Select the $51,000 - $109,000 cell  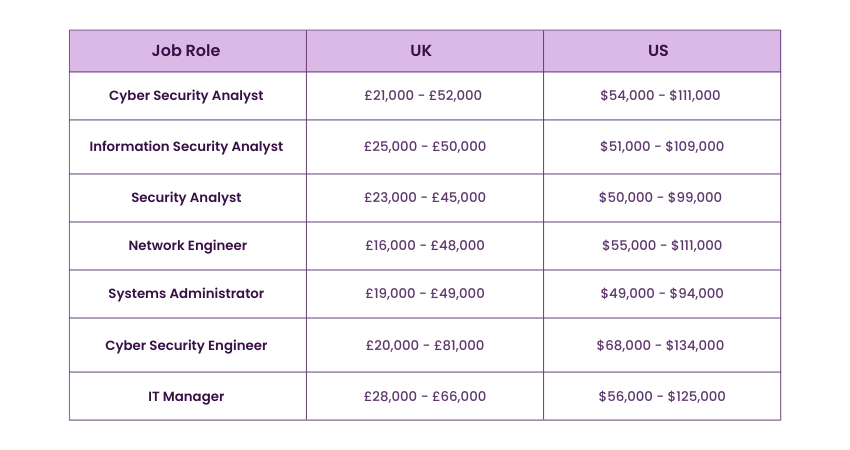click(x=661, y=146)
